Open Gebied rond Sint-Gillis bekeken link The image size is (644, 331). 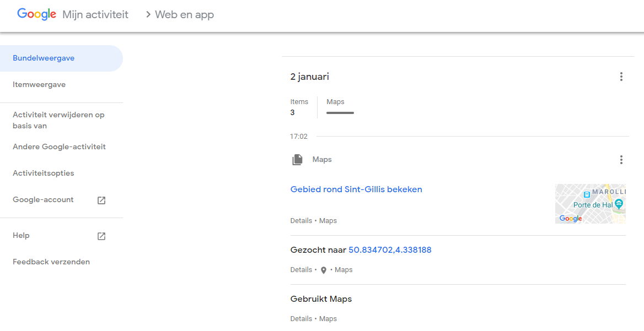click(x=356, y=189)
